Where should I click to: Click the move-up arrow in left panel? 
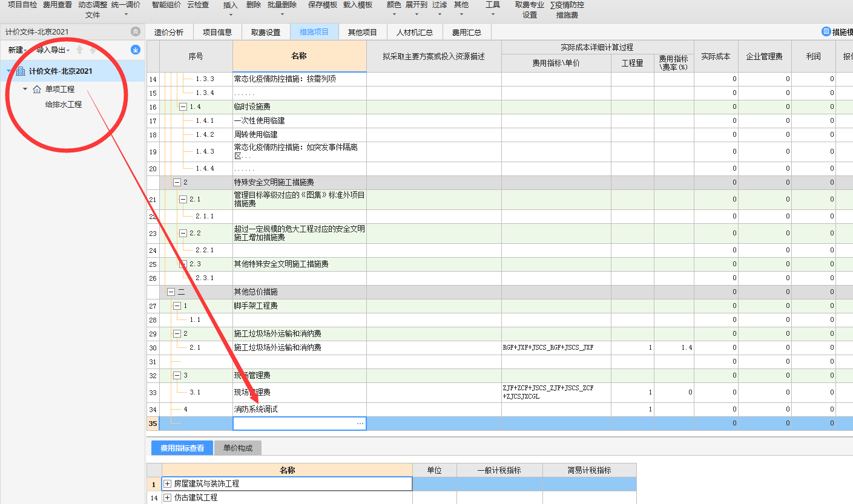(x=79, y=50)
